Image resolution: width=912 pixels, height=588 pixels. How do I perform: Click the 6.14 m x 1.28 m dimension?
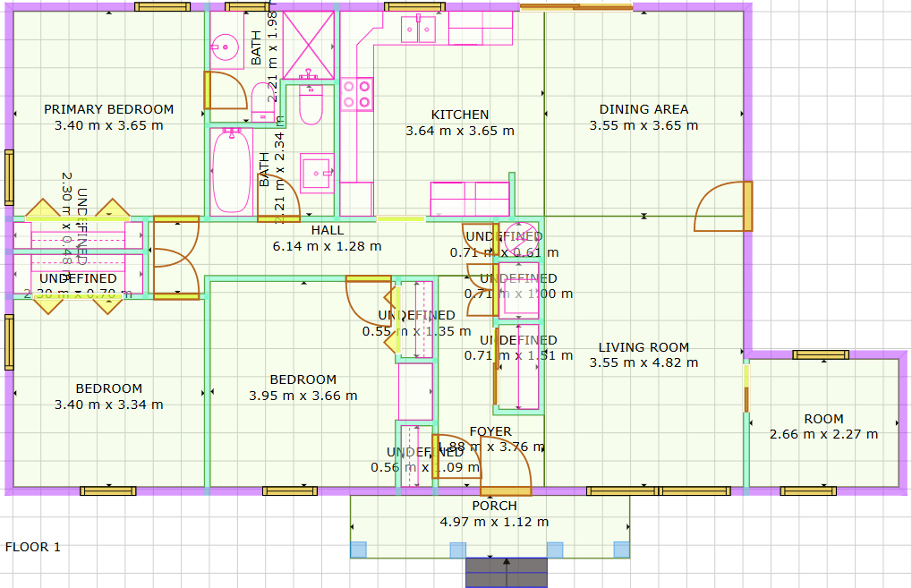(x=328, y=246)
